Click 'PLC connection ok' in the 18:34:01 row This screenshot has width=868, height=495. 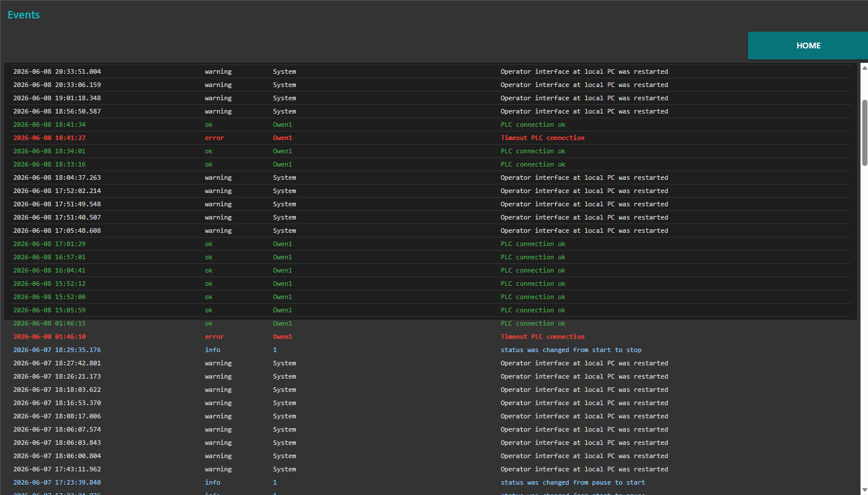533,151
